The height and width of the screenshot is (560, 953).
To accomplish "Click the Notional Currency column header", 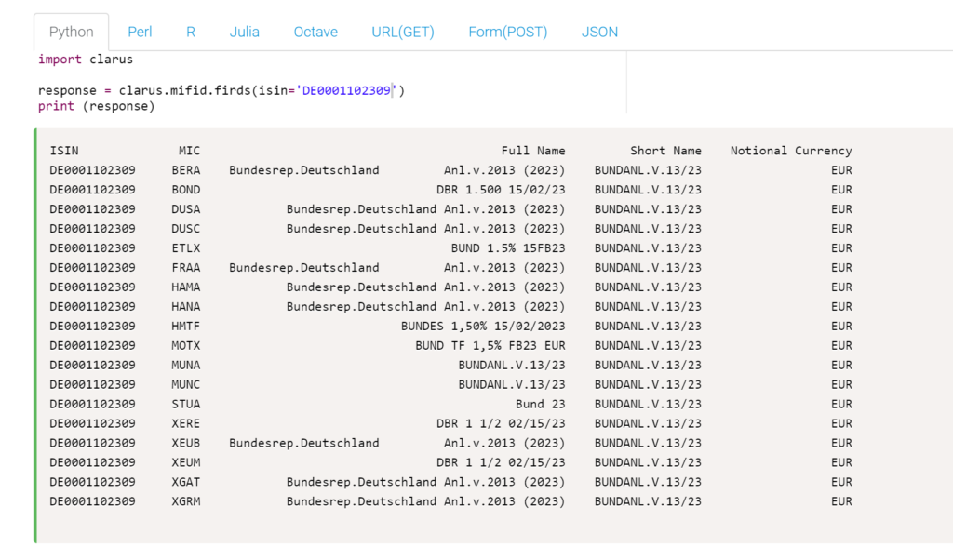I will [791, 151].
